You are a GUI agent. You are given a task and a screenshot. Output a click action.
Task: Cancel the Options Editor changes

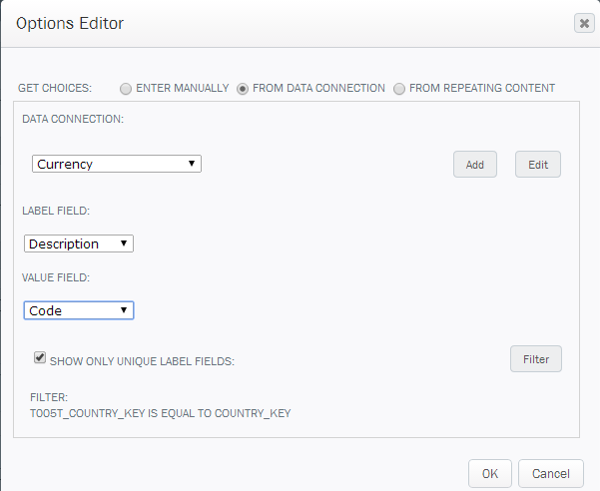click(x=551, y=473)
